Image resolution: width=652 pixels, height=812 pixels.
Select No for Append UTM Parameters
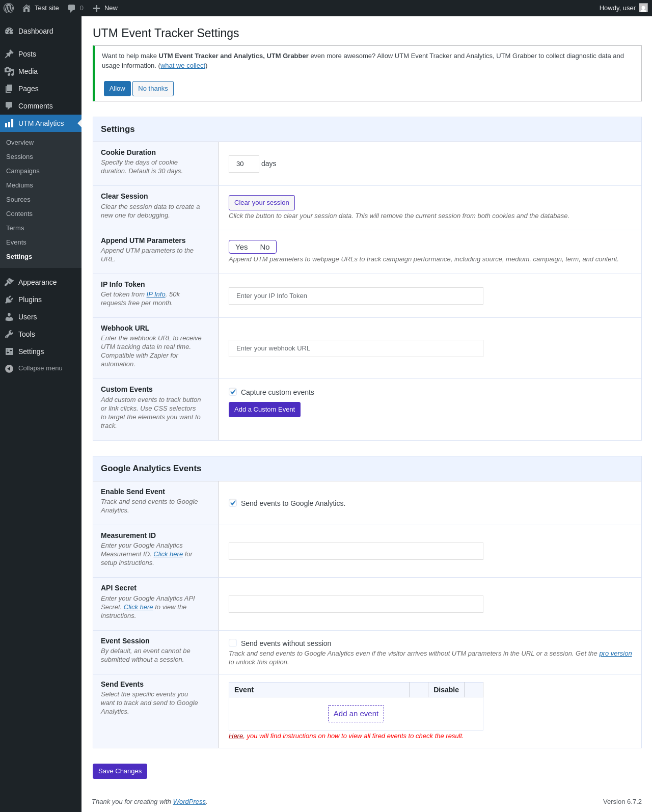pyautogui.click(x=265, y=247)
